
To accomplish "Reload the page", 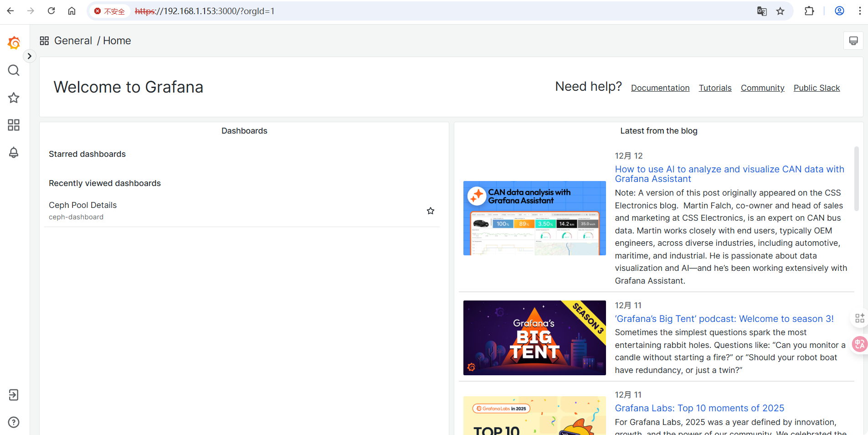I will tap(51, 11).
